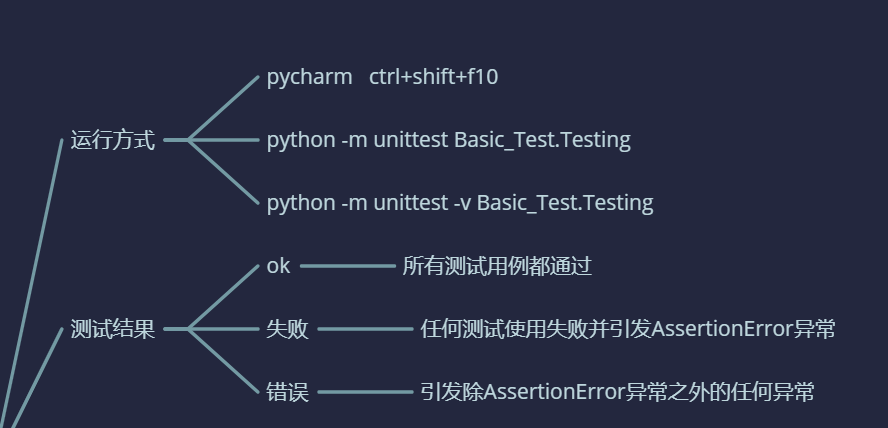Select the 所有测试用例都通过 node
Image resolution: width=888 pixels, height=428 pixels.
[x=497, y=266]
